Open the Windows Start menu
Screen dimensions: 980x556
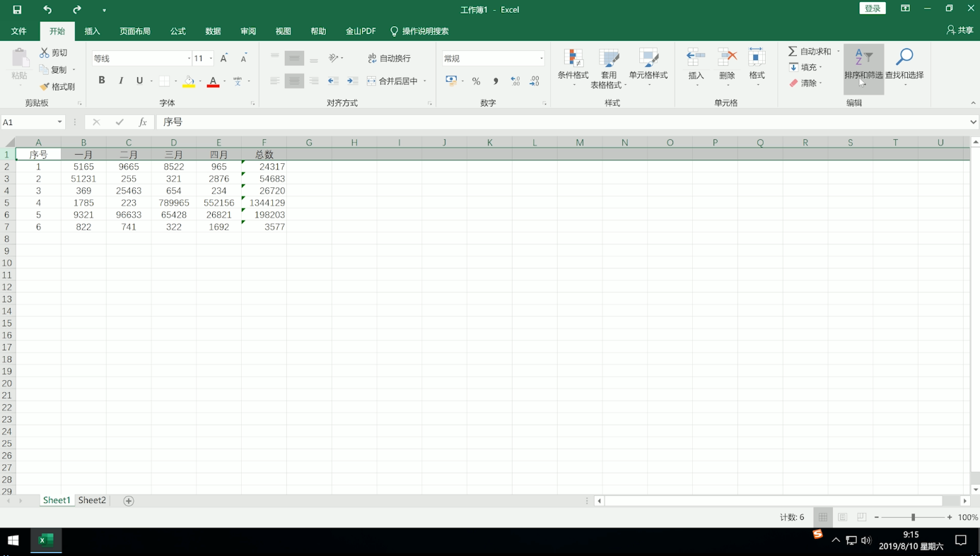point(13,540)
